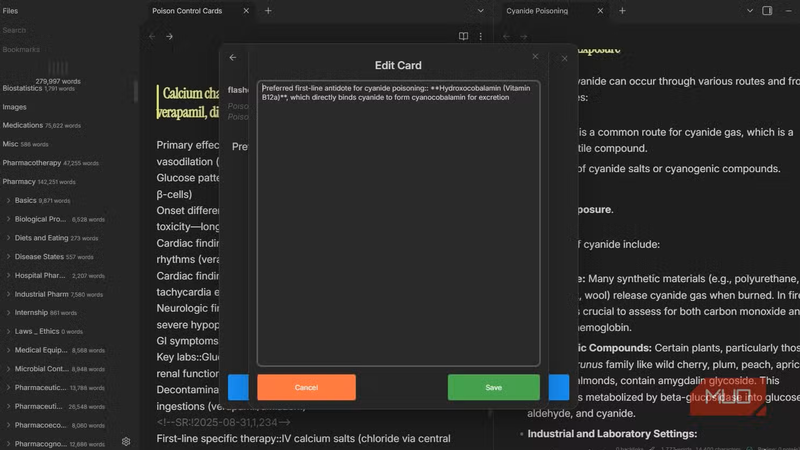
Task: Save the edited flashcard
Action: coord(493,387)
